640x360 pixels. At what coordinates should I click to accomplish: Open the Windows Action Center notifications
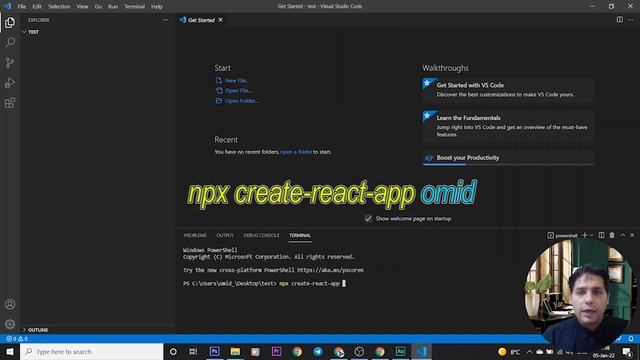coord(627,351)
